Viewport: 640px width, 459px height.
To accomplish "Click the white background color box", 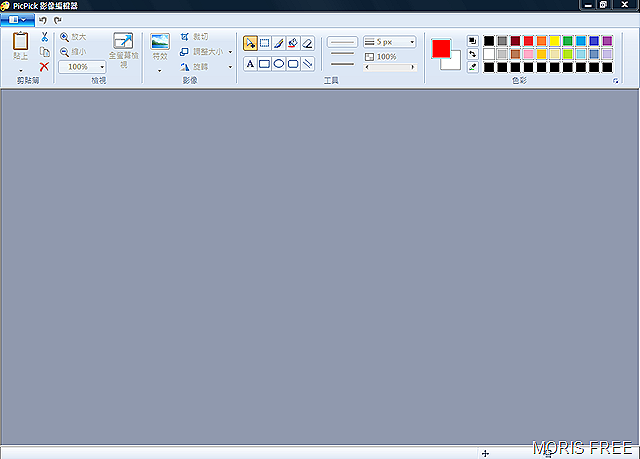I will 455,62.
